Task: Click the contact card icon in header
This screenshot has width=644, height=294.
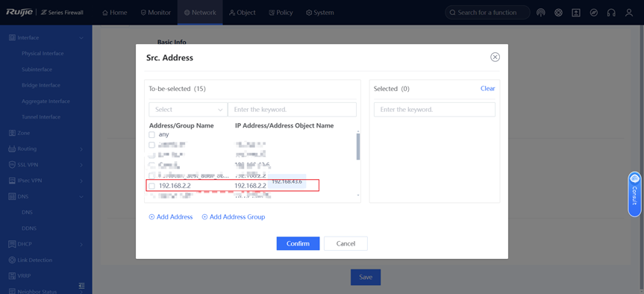Action: point(576,13)
